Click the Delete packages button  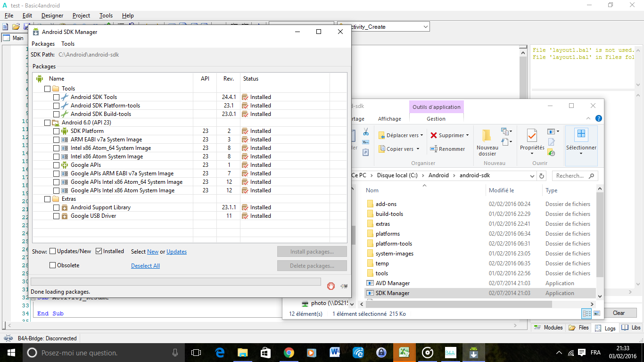(312, 266)
